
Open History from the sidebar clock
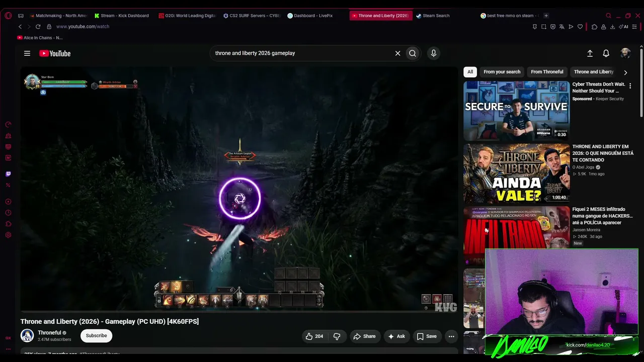point(8,213)
